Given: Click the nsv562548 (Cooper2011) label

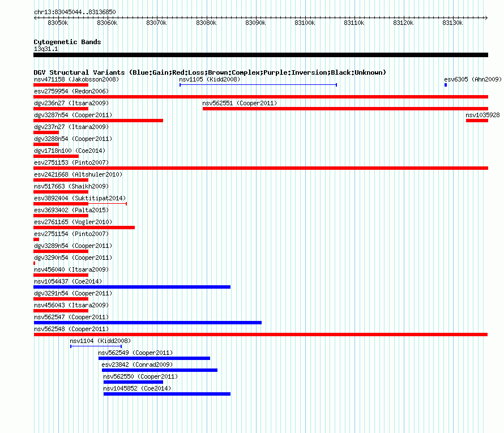Looking at the screenshot, I should (71, 329).
